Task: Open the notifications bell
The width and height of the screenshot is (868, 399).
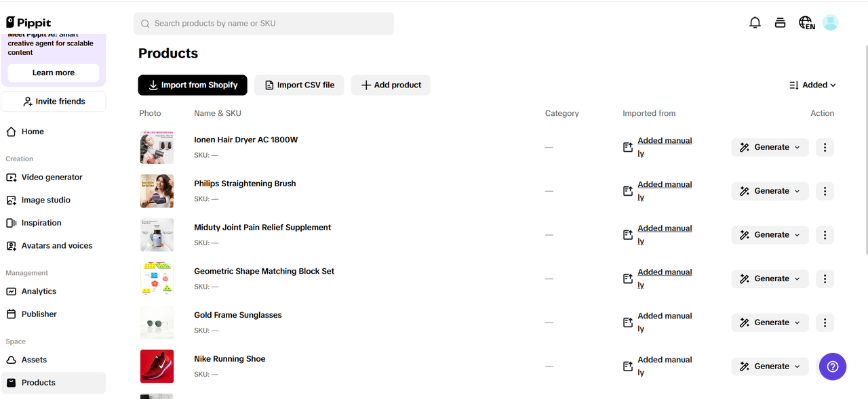Action: [x=755, y=22]
